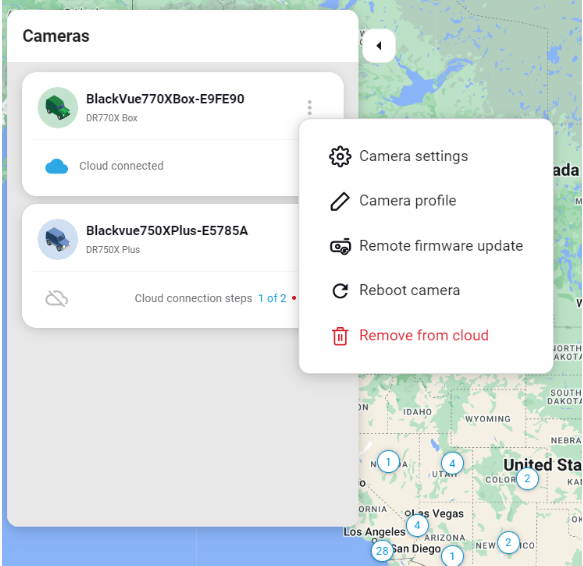The width and height of the screenshot is (583, 566).
Task: Click the 'DR770X Box' model label
Action: tap(112, 118)
